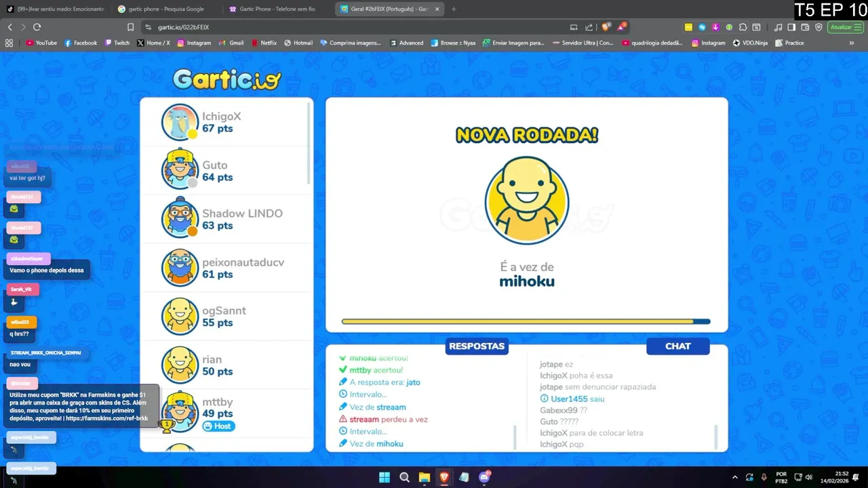This screenshot has height=488, width=868.
Task: Click 'Vez de mihoku' in answers
Action: [x=376, y=444]
